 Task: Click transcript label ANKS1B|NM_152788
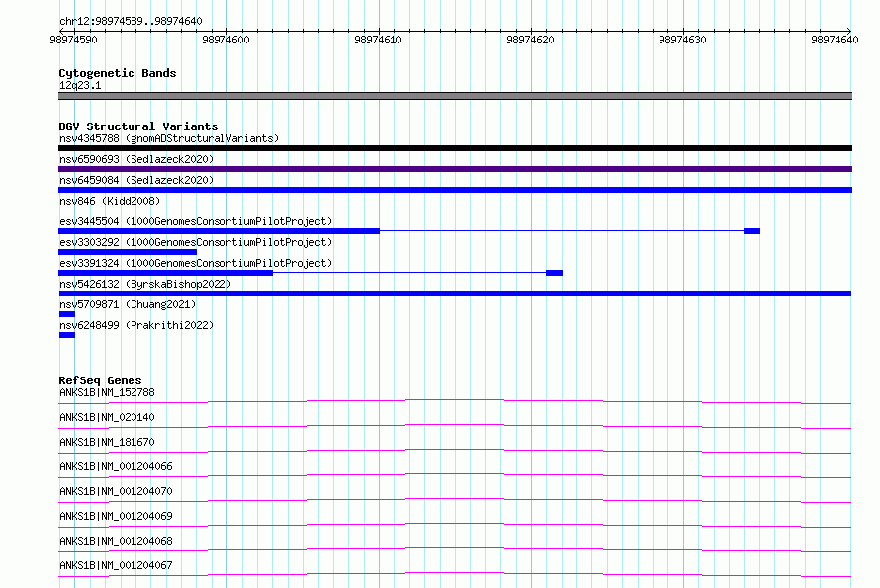point(107,392)
